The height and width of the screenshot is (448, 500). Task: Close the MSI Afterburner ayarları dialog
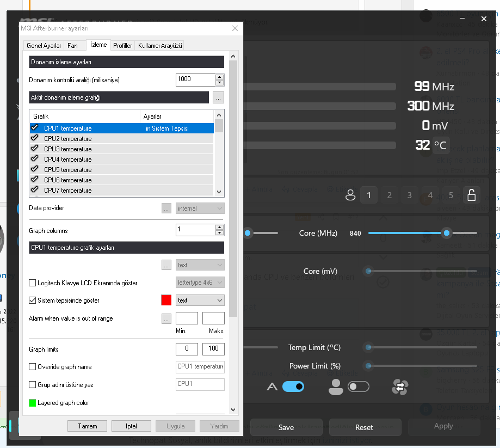point(235,28)
